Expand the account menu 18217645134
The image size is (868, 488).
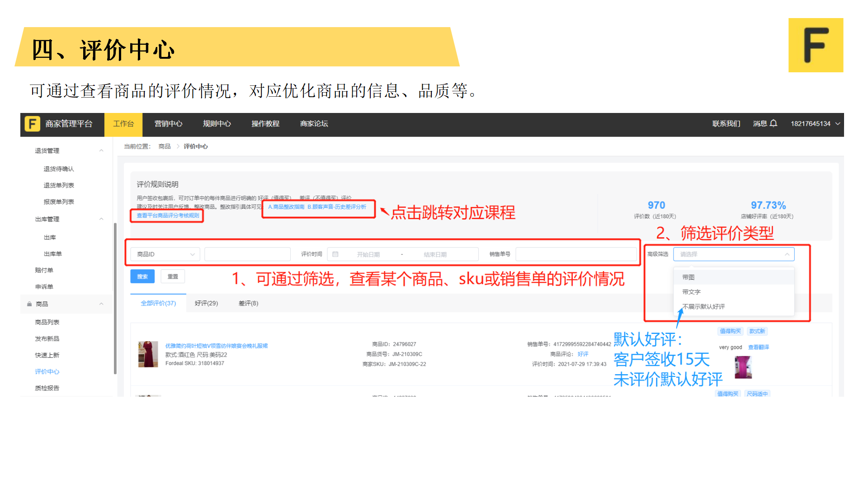point(815,124)
